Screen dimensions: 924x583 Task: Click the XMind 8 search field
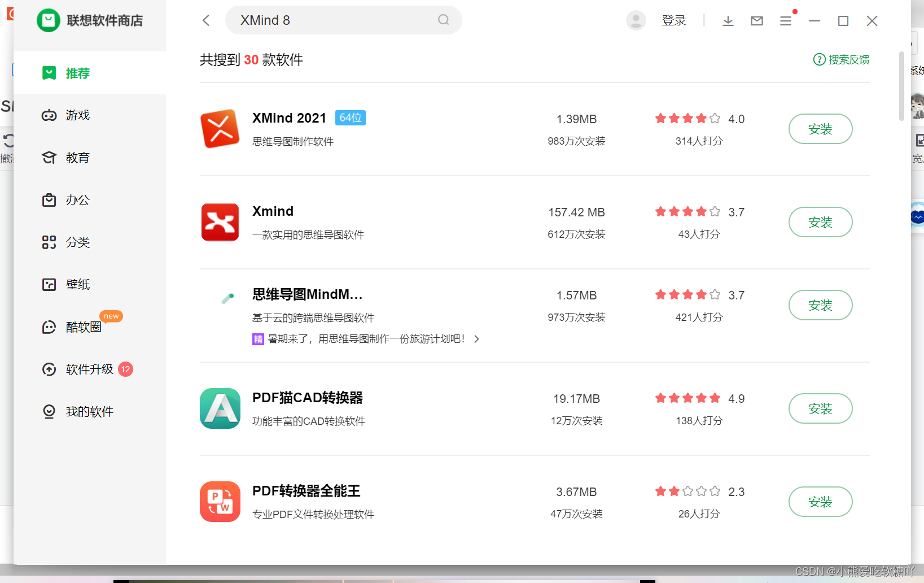click(x=343, y=20)
